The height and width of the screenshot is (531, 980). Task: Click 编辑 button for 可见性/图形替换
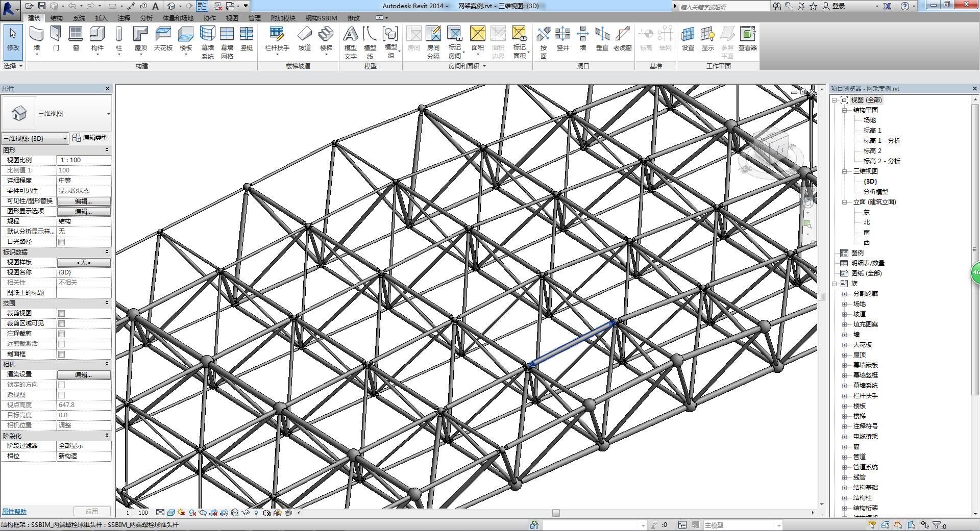tap(84, 201)
